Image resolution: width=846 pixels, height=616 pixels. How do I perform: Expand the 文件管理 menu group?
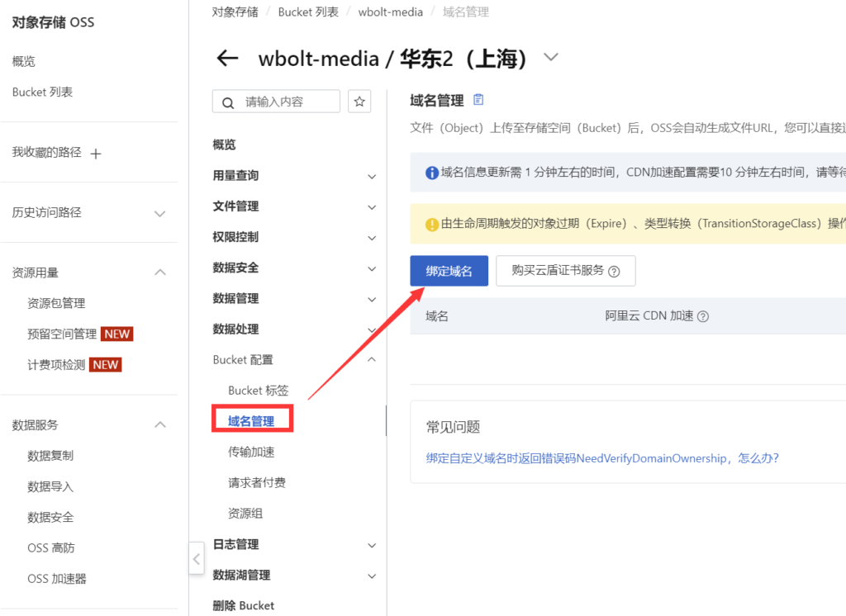tap(372, 207)
